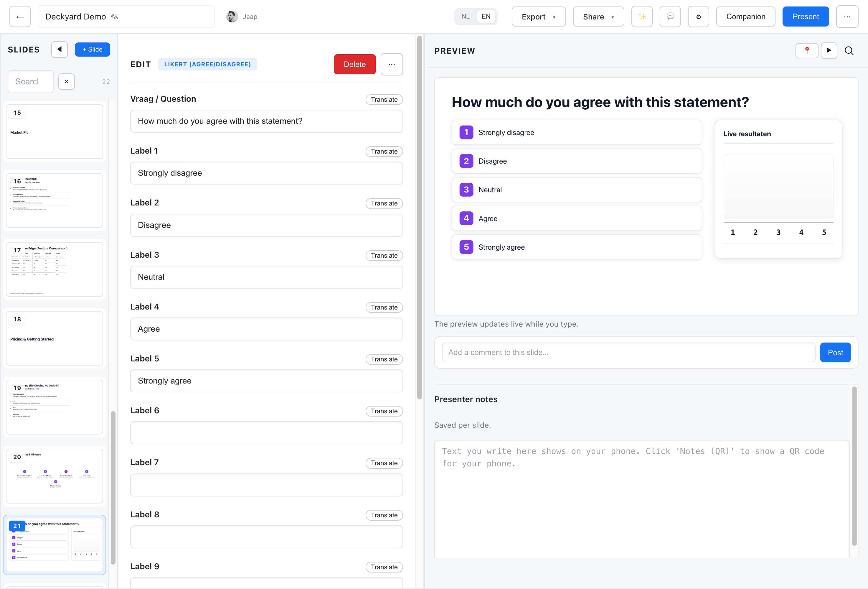Viewport: 868px width, 589px height.
Task: Translate Label 1
Action: pyautogui.click(x=384, y=151)
